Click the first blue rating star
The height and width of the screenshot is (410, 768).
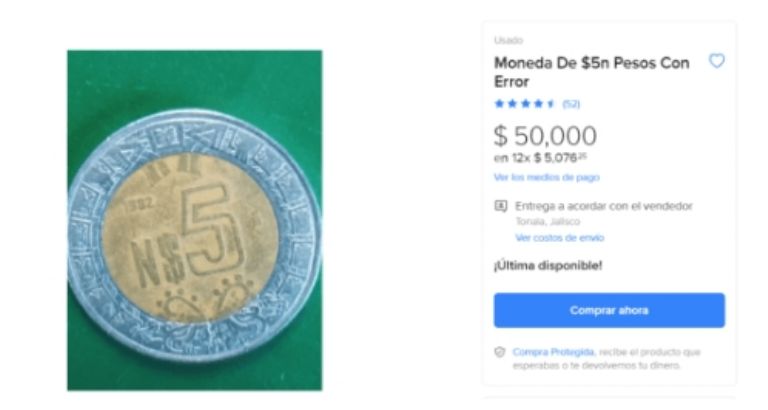[499, 103]
